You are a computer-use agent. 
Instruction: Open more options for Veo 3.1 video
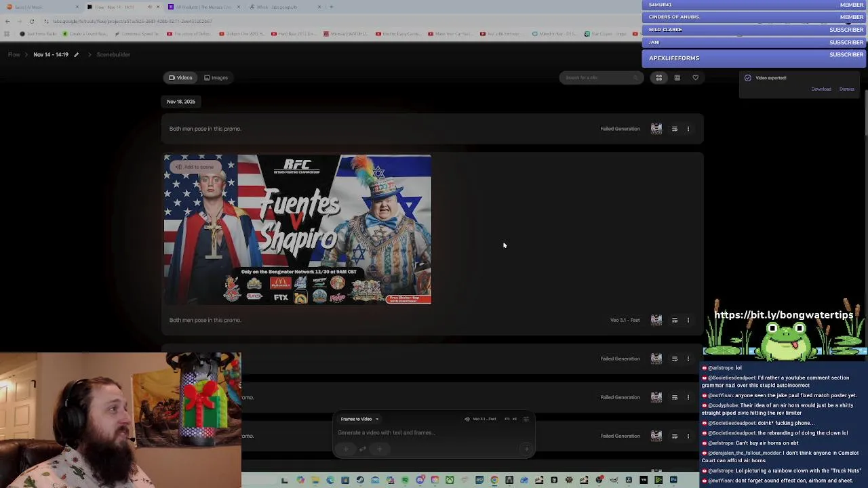(688, 320)
